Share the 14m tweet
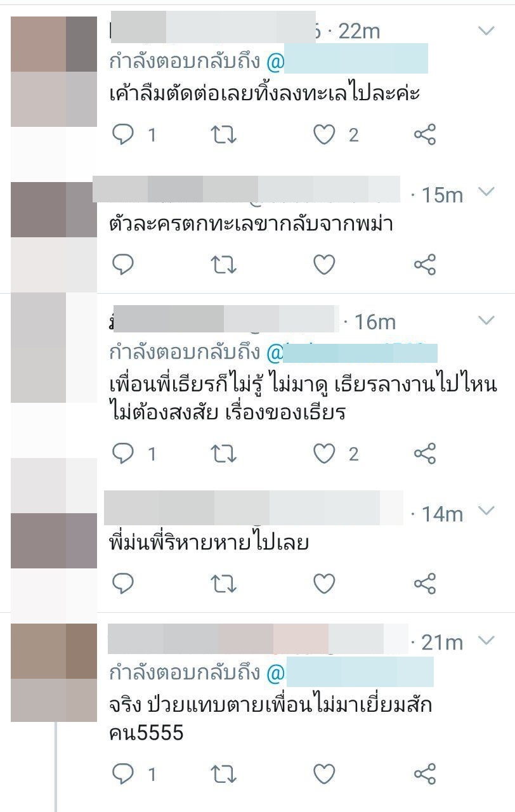Image resolution: width=515 pixels, height=812 pixels. (424, 582)
